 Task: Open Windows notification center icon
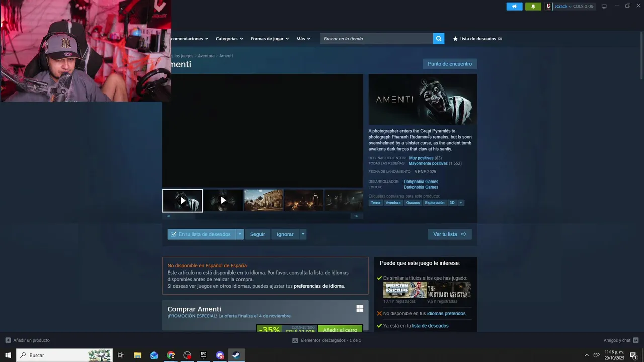(x=633, y=355)
